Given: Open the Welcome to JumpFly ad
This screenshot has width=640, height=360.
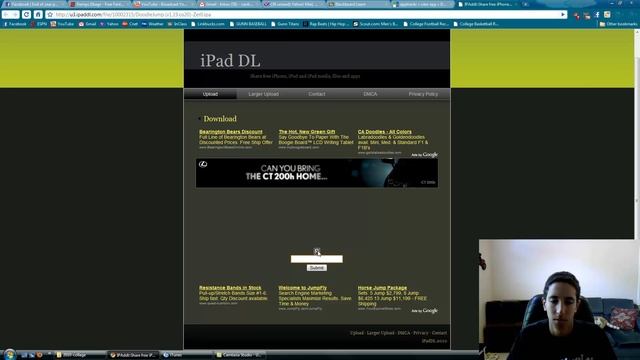Looking at the screenshot, I should pyautogui.click(x=302, y=288).
